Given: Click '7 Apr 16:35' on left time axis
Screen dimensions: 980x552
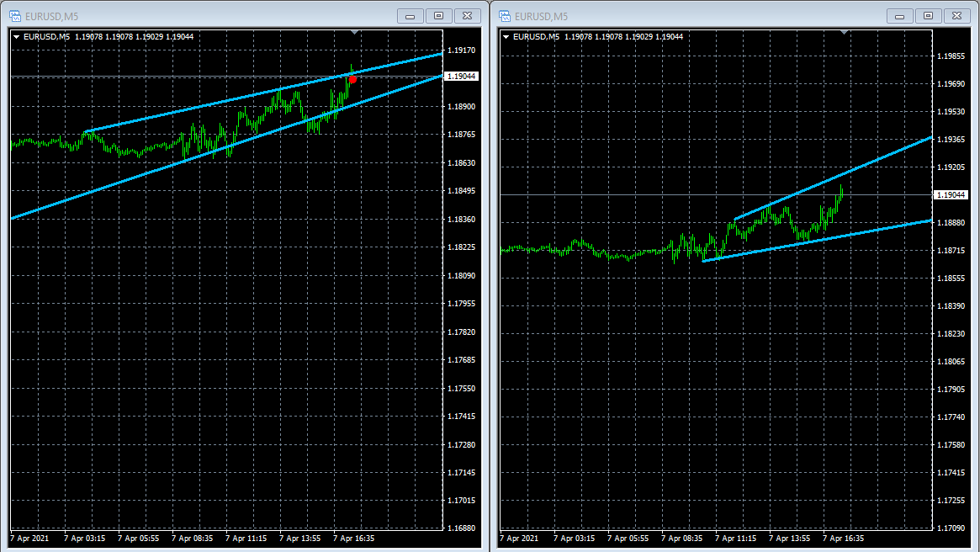Looking at the screenshot, I should point(354,539).
